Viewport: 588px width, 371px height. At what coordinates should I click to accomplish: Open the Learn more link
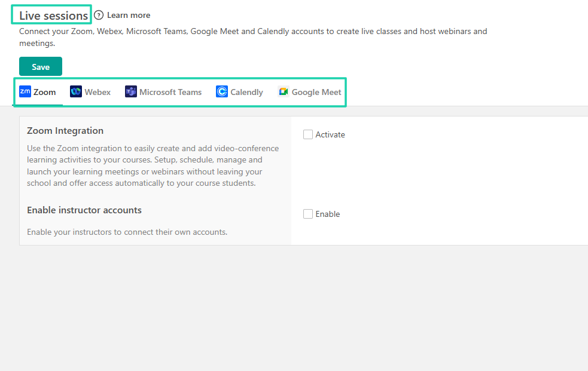(129, 15)
